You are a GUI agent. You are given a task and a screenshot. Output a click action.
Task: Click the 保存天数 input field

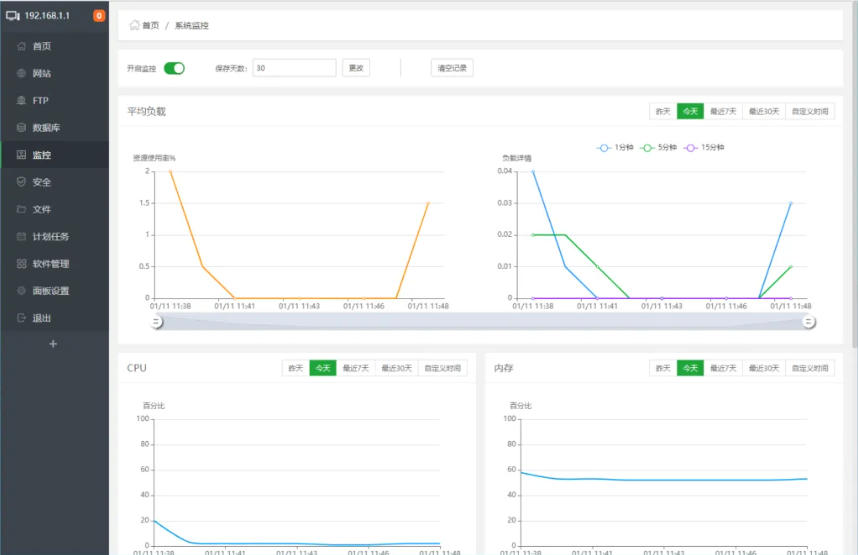293,68
